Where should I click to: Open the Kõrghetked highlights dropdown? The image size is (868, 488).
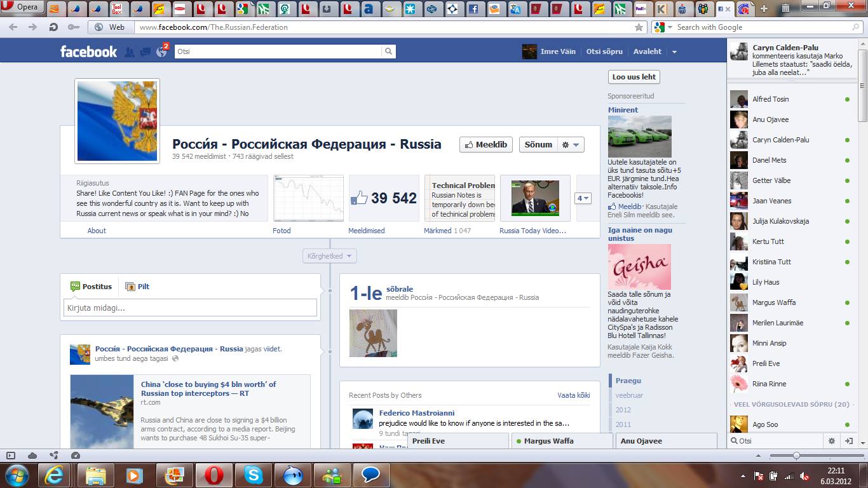click(330, 256)
